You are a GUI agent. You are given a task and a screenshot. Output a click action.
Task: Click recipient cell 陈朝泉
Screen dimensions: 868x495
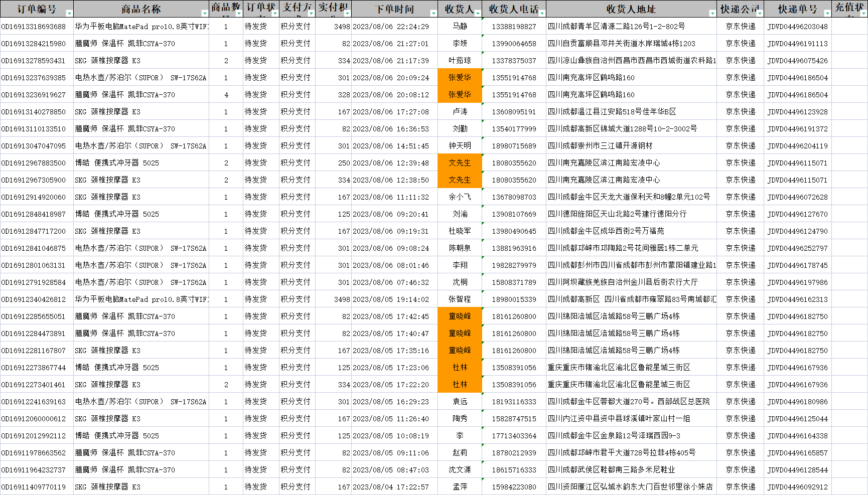pos(460,248)
